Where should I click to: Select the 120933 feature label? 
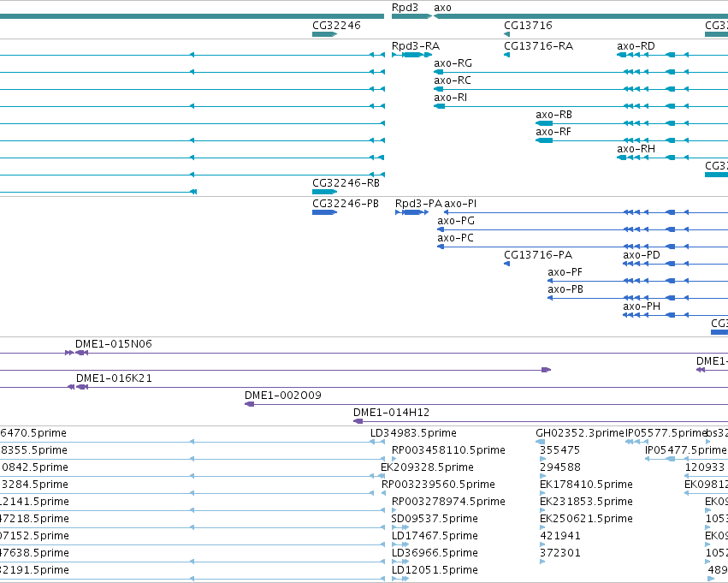click(x=705, y=467)
